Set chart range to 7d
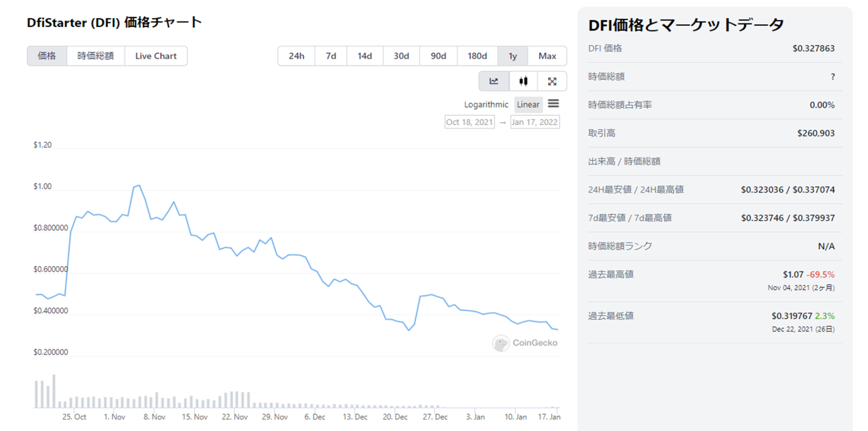Screen dimensions: 868x431 331,56
